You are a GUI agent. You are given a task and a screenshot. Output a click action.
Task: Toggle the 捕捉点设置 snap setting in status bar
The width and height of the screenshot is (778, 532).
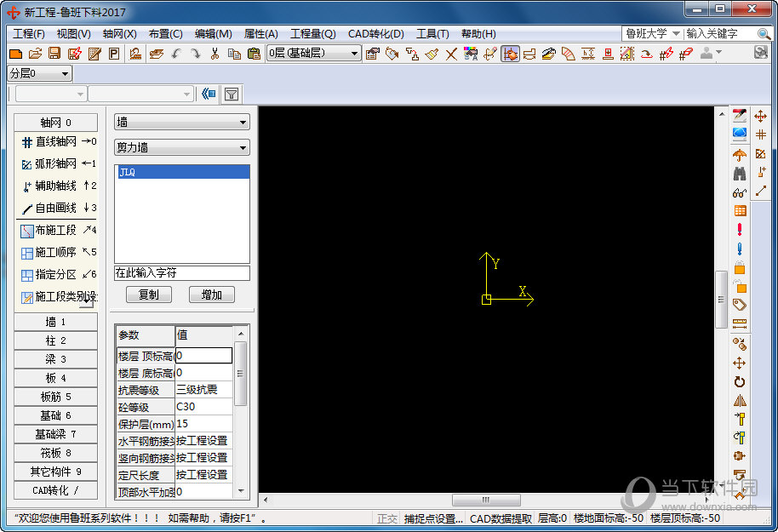433,518
